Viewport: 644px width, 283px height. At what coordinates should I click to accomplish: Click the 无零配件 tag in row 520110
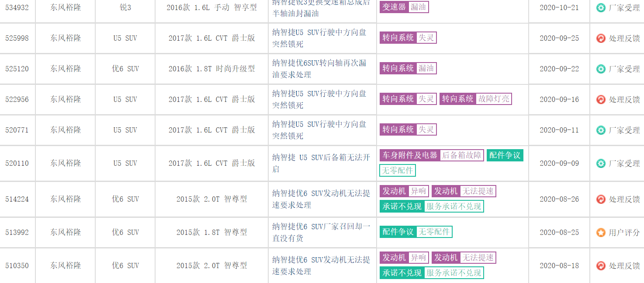398,171
